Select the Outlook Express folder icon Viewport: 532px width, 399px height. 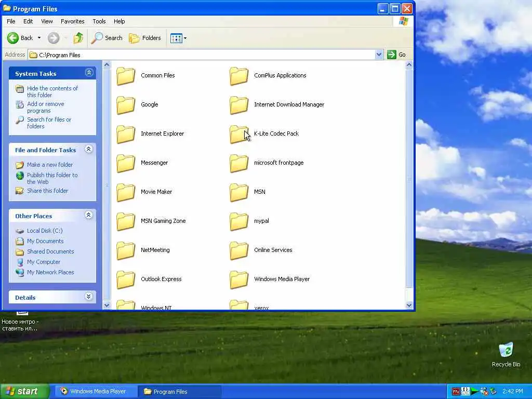click(126, 280)
